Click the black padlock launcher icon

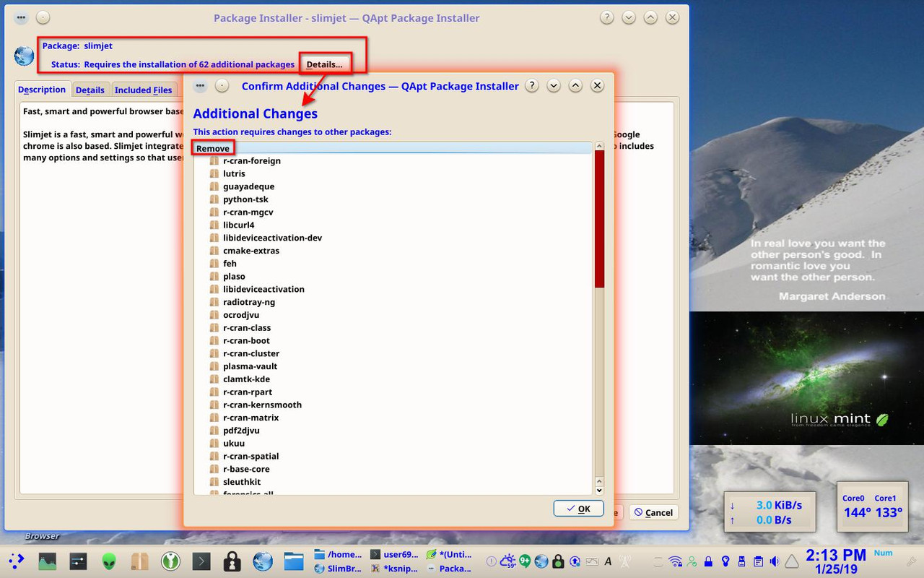[232, 561]
